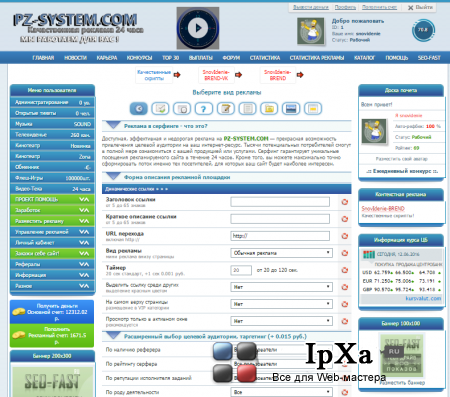Image resolution: width=450 pixels, height=397 pixels.
Task: Open the Snovidenie-BREND contextual ad link
Action: [x=383, y=209]
